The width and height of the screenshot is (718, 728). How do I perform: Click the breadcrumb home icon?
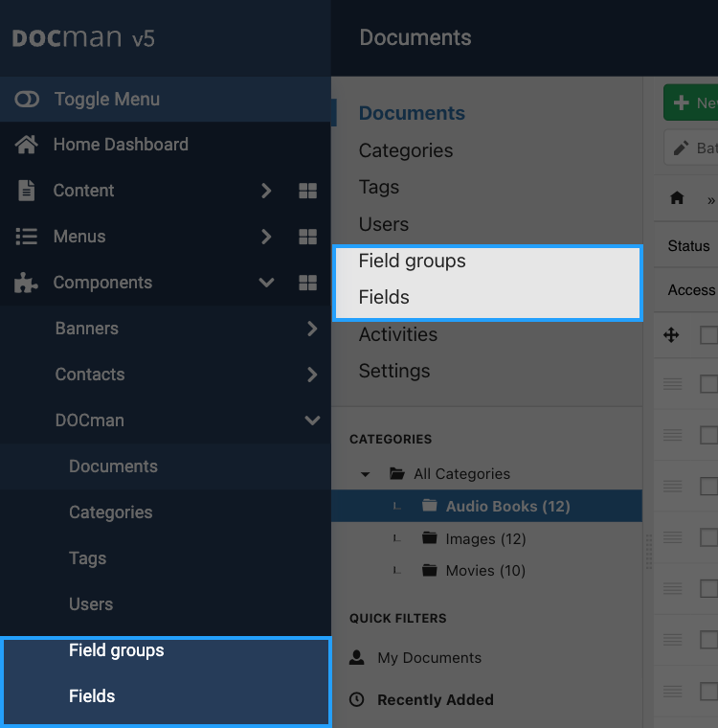coord(677,197)
